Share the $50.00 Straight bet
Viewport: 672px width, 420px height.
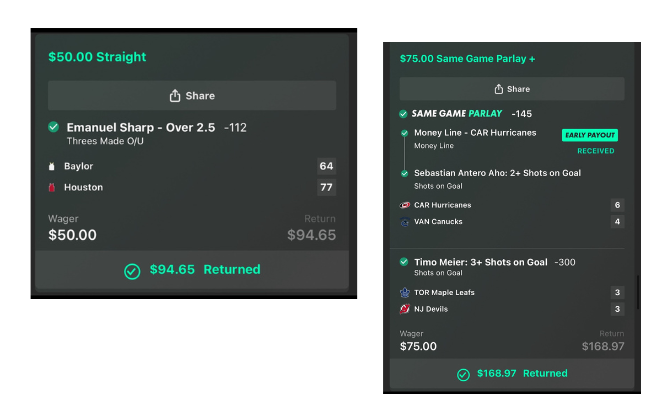pyautogui.click(x=192, y=96)
